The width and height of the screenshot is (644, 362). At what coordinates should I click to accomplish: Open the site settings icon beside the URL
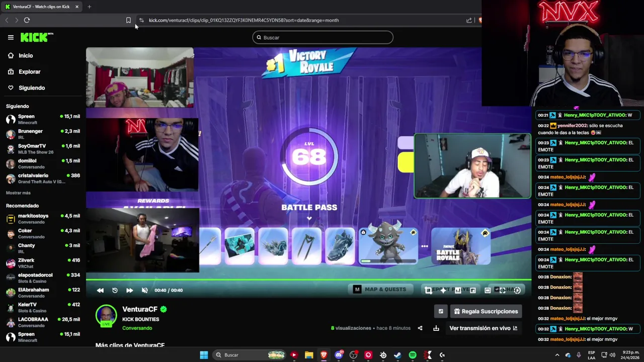[141, 20]
